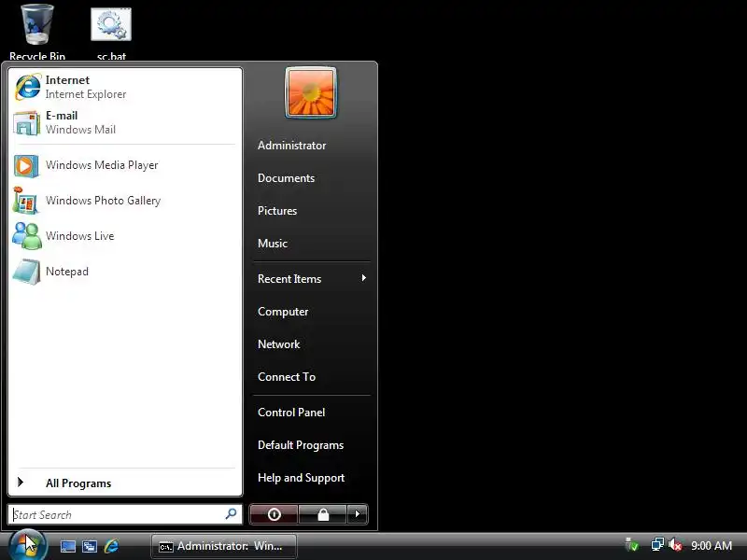Open Control Panel
747x560 pixels.
click(291, 413)
